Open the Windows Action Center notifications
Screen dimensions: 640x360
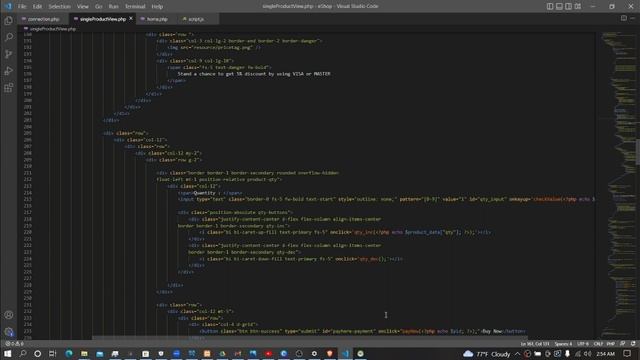tap(627, 354)
